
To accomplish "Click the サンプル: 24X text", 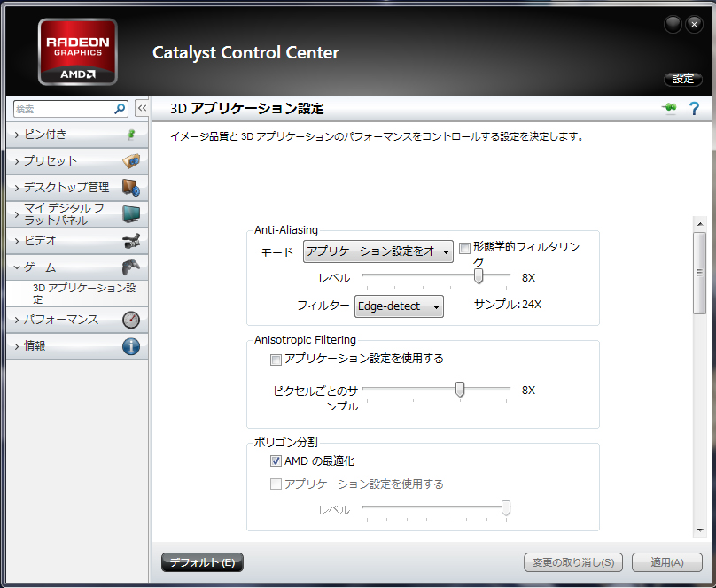I will [508, 305].
